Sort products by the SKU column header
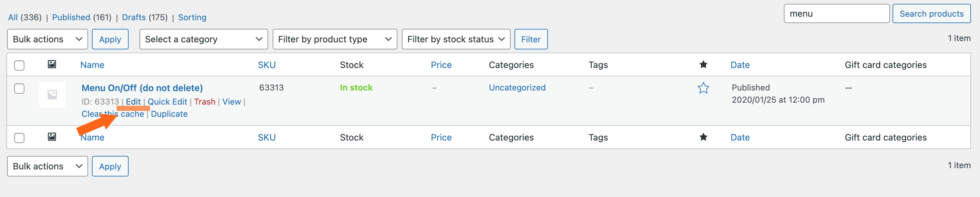 pyautogui.click(x=267, y=65)
